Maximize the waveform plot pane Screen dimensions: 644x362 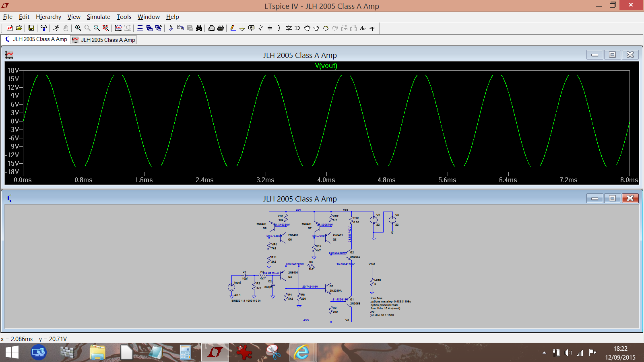pos(612,55)
